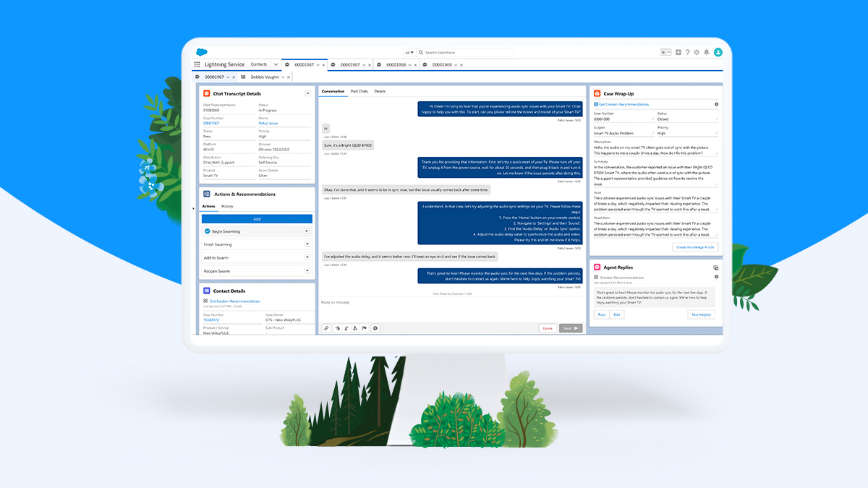This screenshot has height=488, width=868.
Task: Click the Create Knowledge Article button
Action: pyautogui.click(x=694, y=247)
